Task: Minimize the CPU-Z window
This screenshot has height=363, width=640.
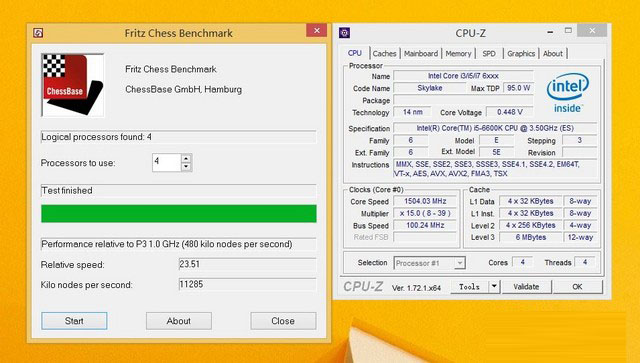Action: coord(550,31)
